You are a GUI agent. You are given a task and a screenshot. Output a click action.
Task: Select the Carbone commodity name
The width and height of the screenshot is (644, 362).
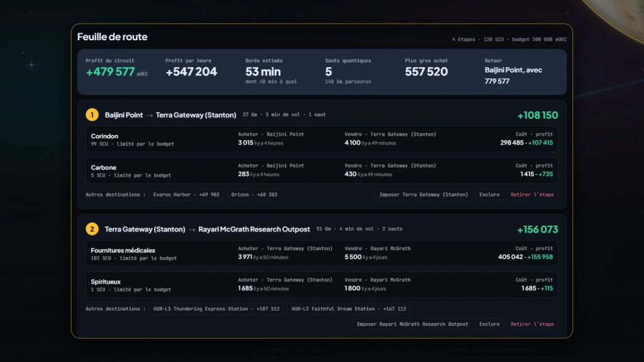[x=104, y=167]
